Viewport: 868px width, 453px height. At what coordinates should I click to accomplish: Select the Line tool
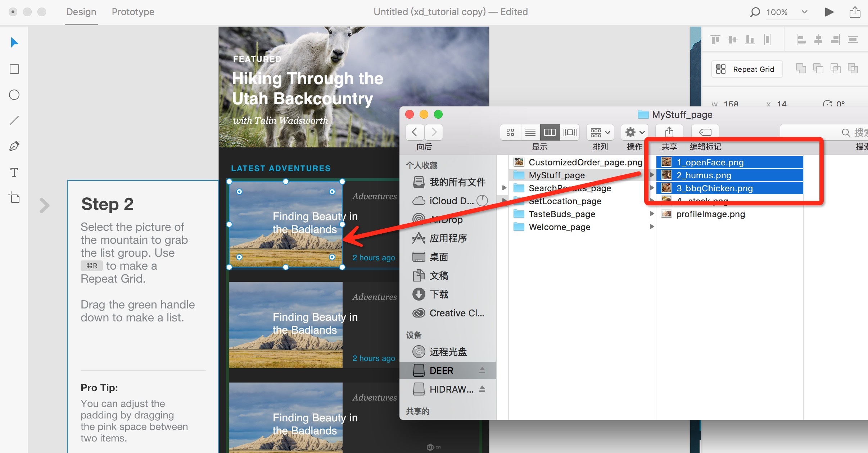click(14, 120)
